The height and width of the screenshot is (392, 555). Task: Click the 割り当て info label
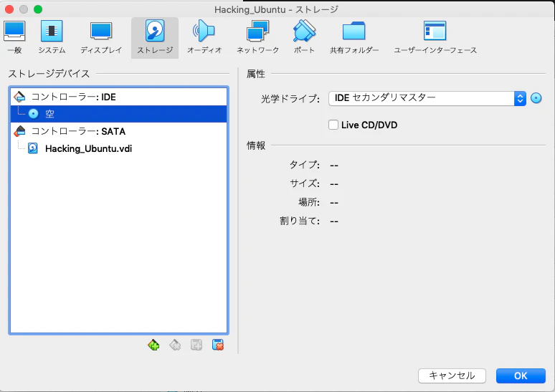300,221
